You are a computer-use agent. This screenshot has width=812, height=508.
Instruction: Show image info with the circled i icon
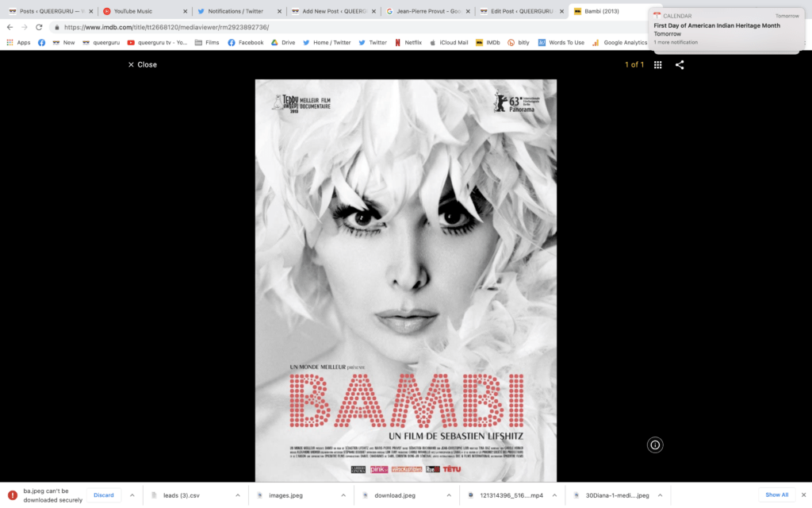point(654,444)
